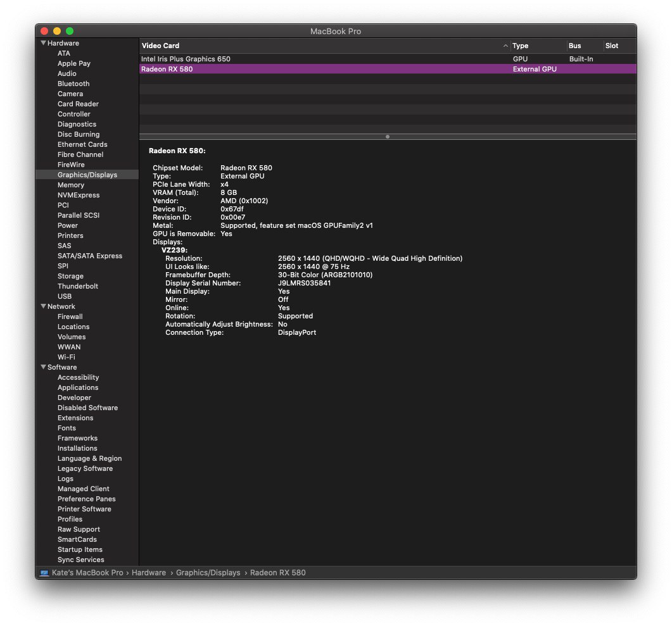Select Installations under Software

[x=77, y=448]
